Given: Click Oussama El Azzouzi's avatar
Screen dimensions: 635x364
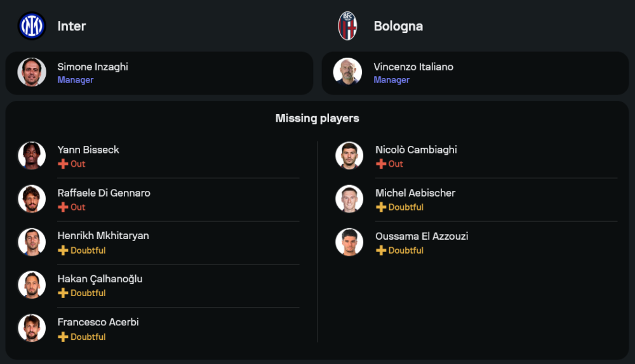Looking at the screenshot, I should 349,242.
